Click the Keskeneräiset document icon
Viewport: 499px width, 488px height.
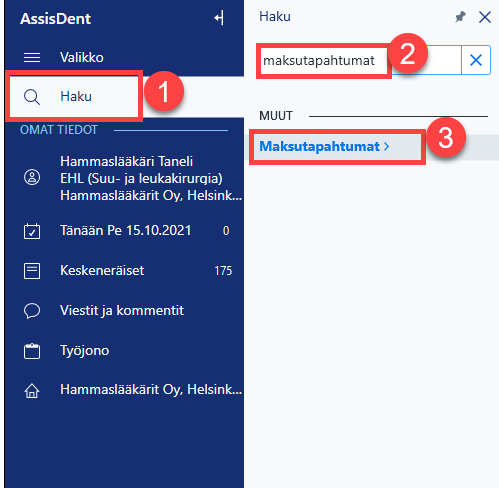pyautogui.click(x=32, y=271)
